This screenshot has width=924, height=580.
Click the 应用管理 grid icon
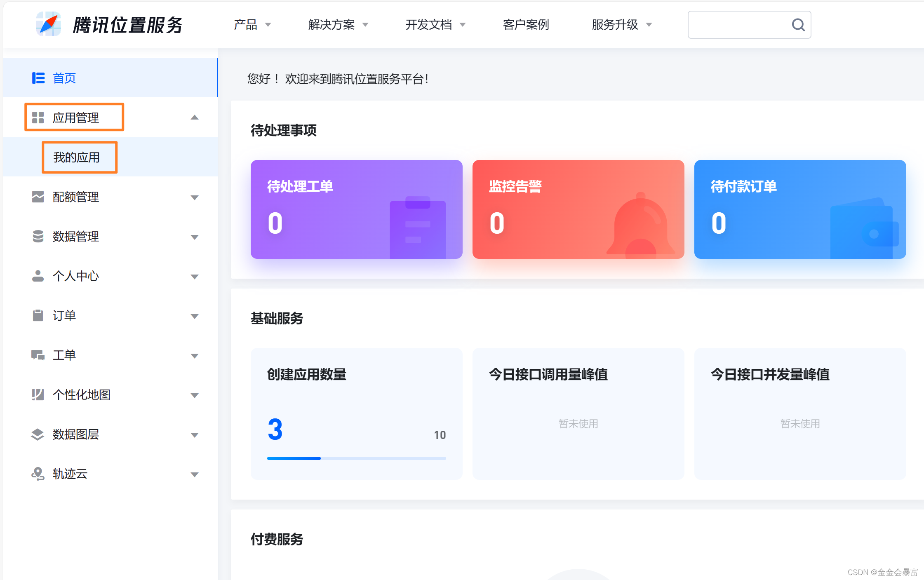(38, 117)
